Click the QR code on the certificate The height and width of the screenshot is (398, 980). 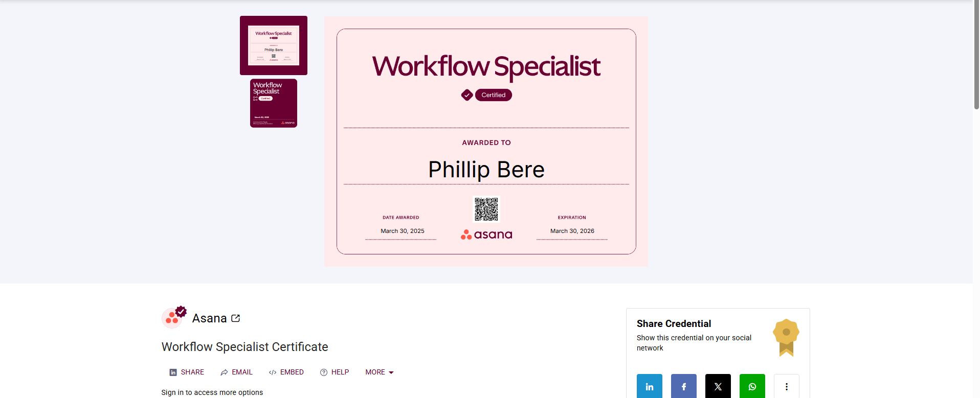coord(487,209)
